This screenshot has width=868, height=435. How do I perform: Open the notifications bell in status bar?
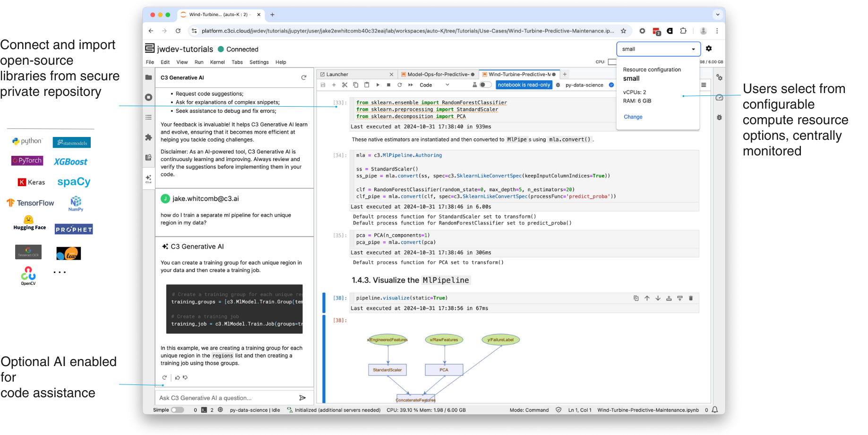coord(715,410)
